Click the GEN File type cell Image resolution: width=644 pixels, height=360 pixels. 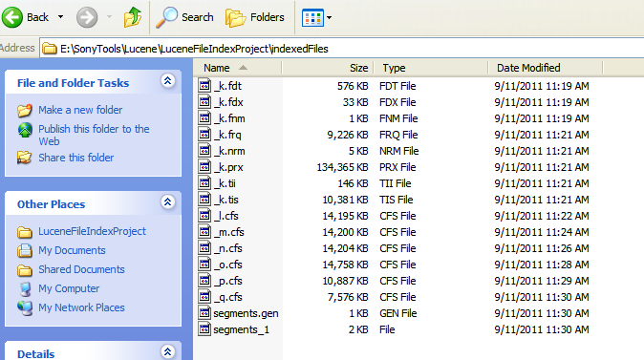pyautogui.click(x=398, y=313)
